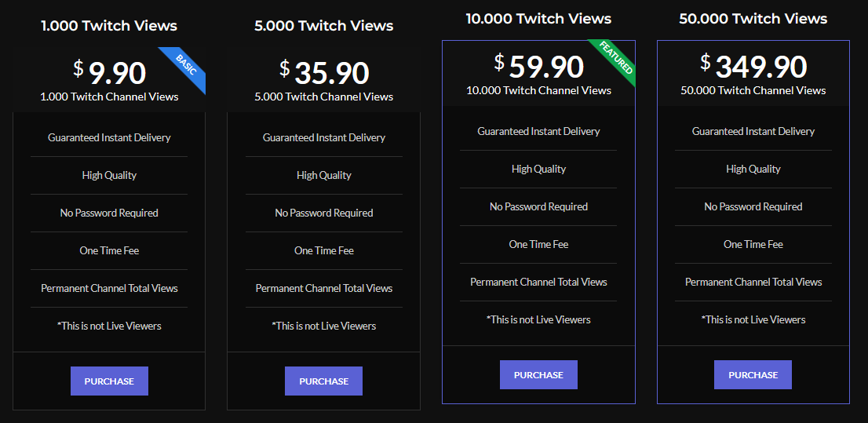Screen dimensions: 868x423
Task: Purchase the 10.000 Twitch Views package
Action: [538, 375]
